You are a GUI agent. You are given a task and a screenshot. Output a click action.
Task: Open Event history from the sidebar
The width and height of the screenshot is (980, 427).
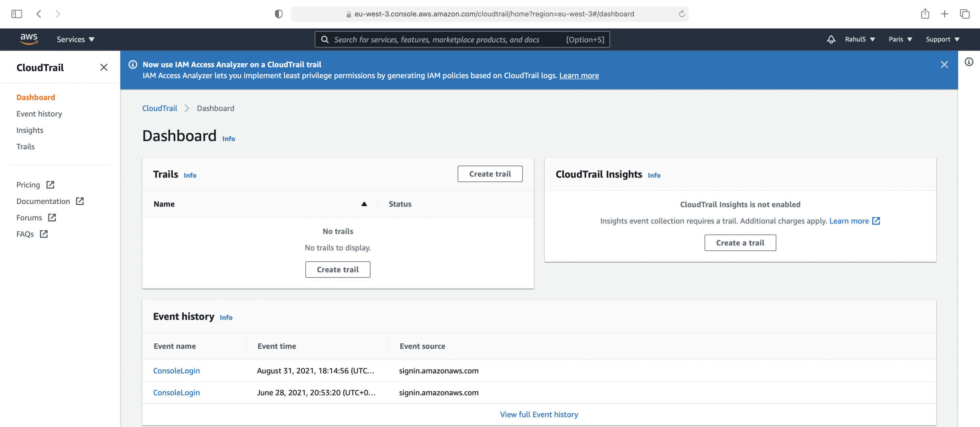pos(39,114)
